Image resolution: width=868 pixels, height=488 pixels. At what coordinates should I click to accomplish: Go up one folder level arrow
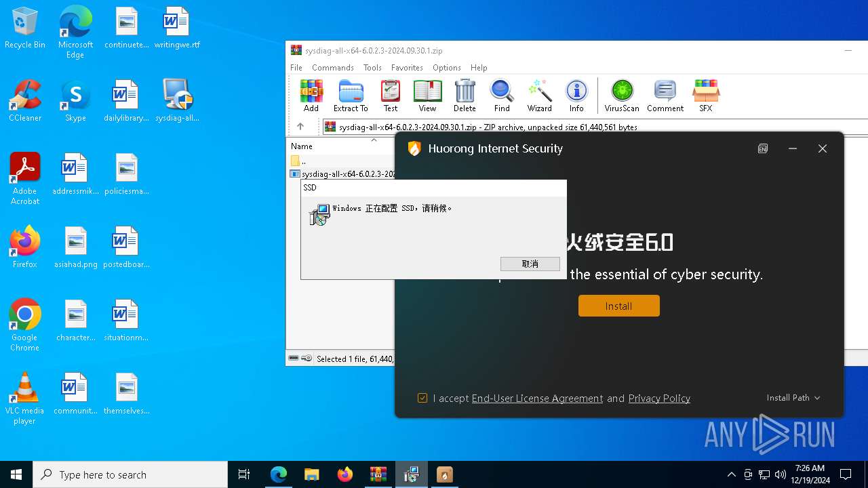[300, 127]
